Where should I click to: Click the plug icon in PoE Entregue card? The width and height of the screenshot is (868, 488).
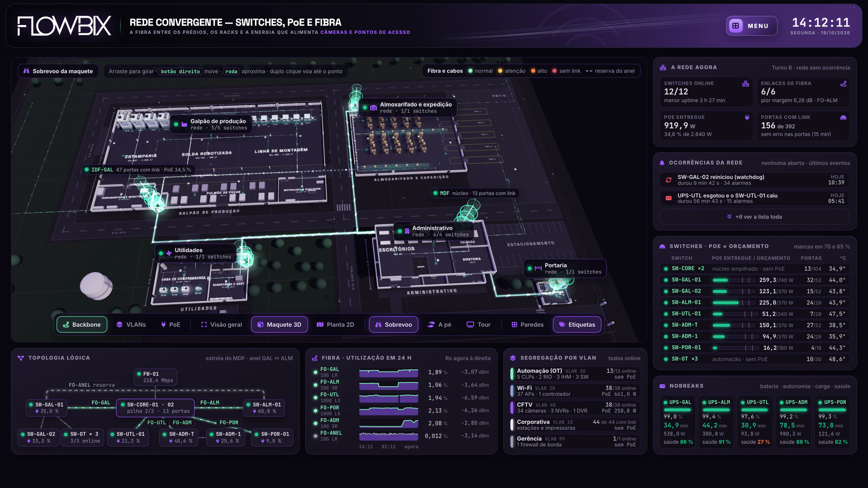coord(747,117)
